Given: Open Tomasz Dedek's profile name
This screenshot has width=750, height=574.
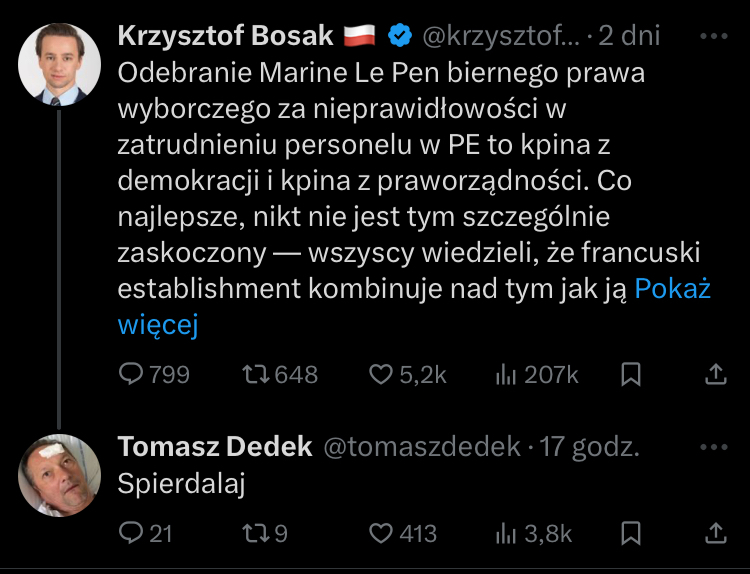Looking at the screenshot, I should pyautogui.click(x=215, y=446).
